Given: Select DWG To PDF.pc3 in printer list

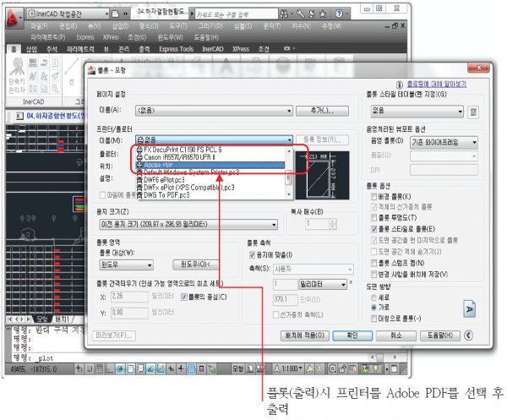Looking at the screenshot, I should (x=210, y=195).
